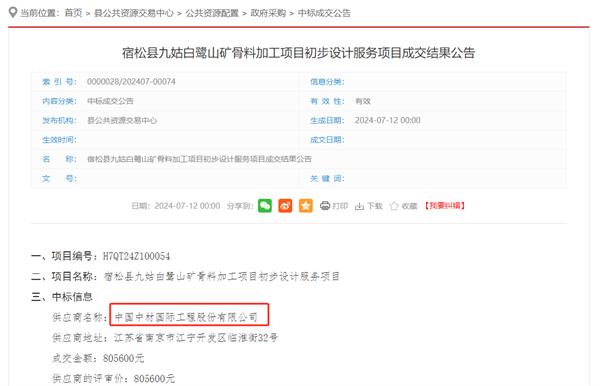The image size is (600, 386).
Task: Navigate to 政府采购 breadcrumb
Action: click(x=268, y=13)
